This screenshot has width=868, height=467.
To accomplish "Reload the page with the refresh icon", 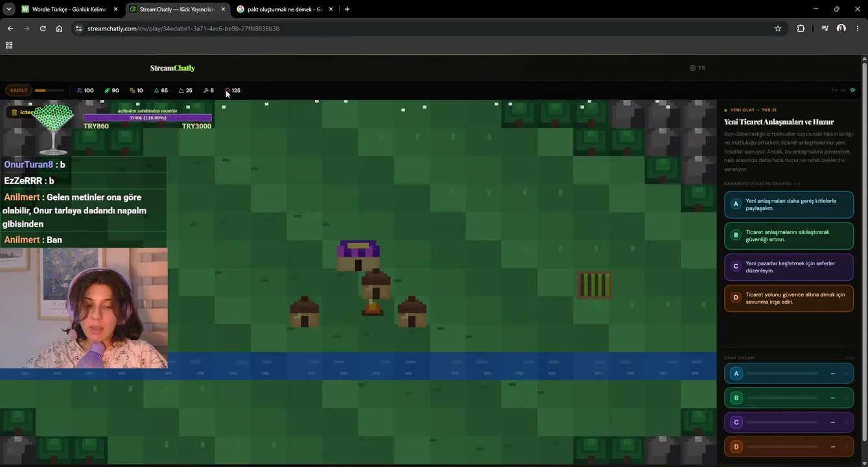I will 43,29.
